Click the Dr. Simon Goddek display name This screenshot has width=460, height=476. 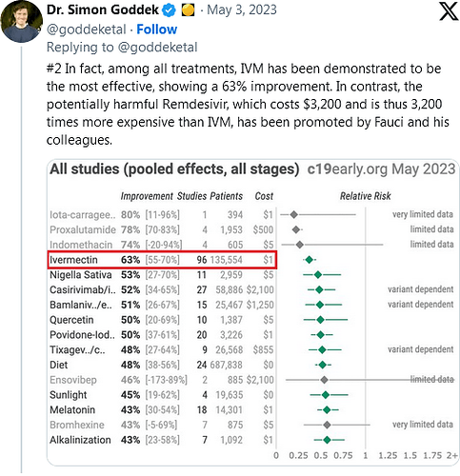[x=103, y=10]
